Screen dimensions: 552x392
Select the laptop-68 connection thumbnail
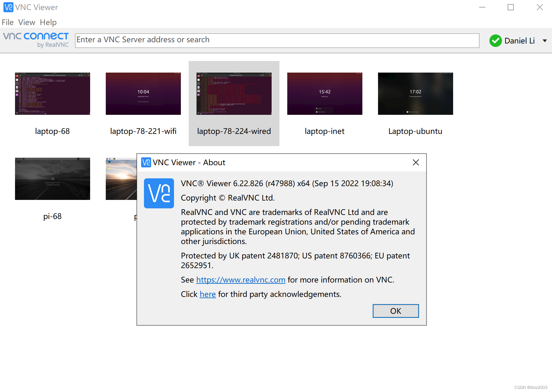point(53,94)
